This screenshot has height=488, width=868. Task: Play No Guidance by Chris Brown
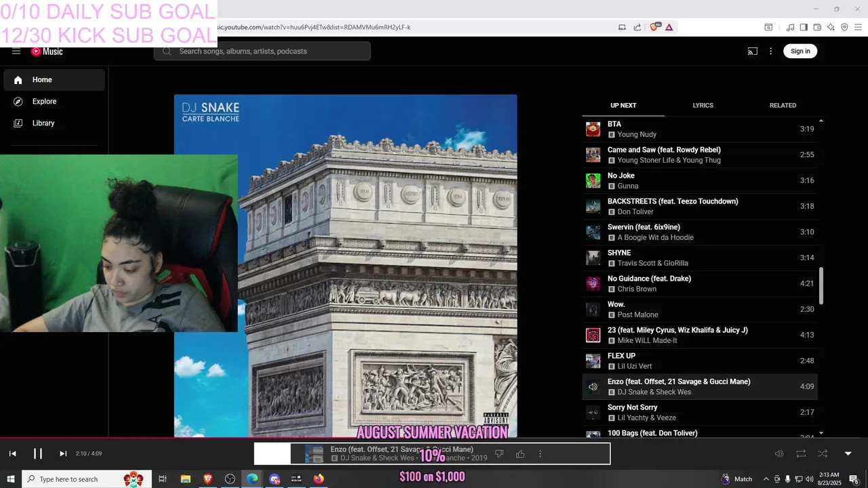tap(700, 284)
